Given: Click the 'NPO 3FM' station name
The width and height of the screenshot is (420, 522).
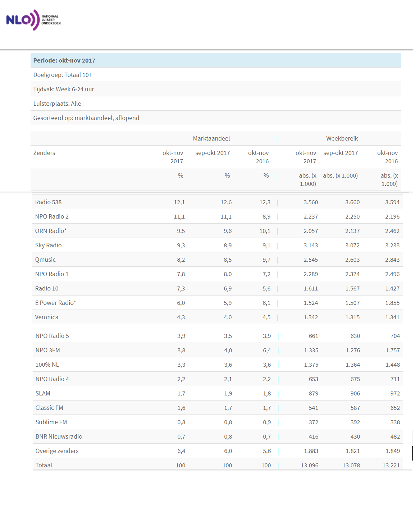Looking at the screenshot, I should tap(48, 350).
